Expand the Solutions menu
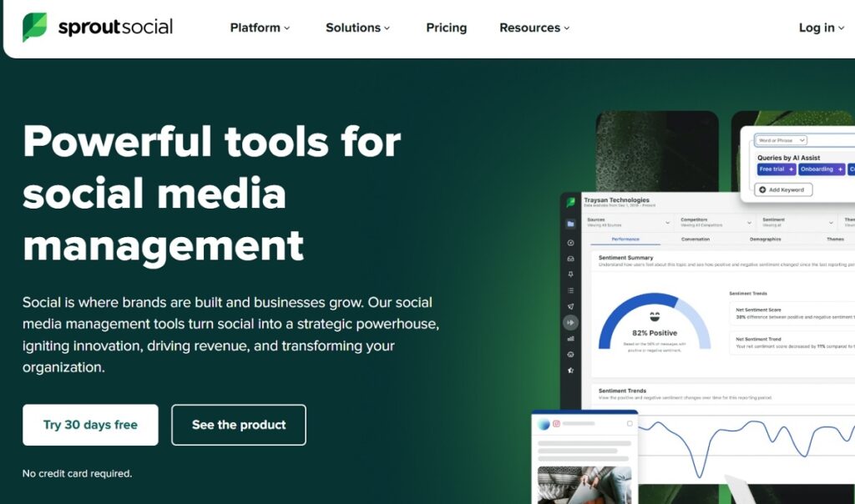Image resolution: width=855 pixels, height=504 pixels. [x=357, y=28]
